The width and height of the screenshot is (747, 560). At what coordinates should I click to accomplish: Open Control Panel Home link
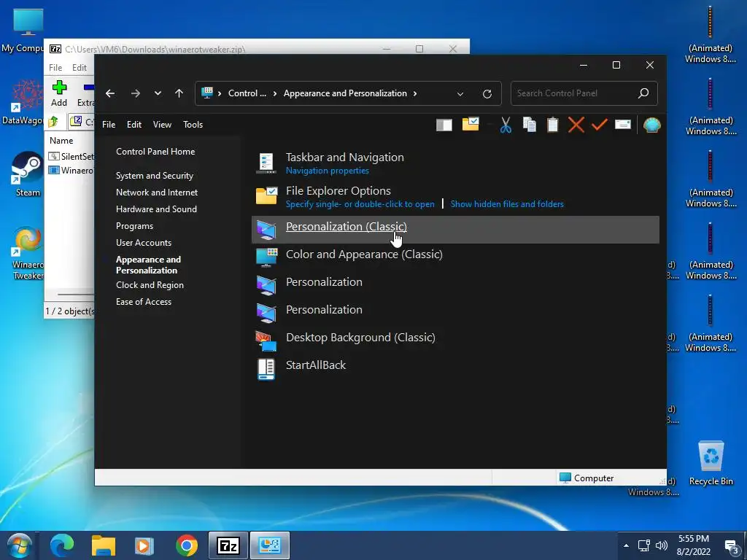click(155, 152)
